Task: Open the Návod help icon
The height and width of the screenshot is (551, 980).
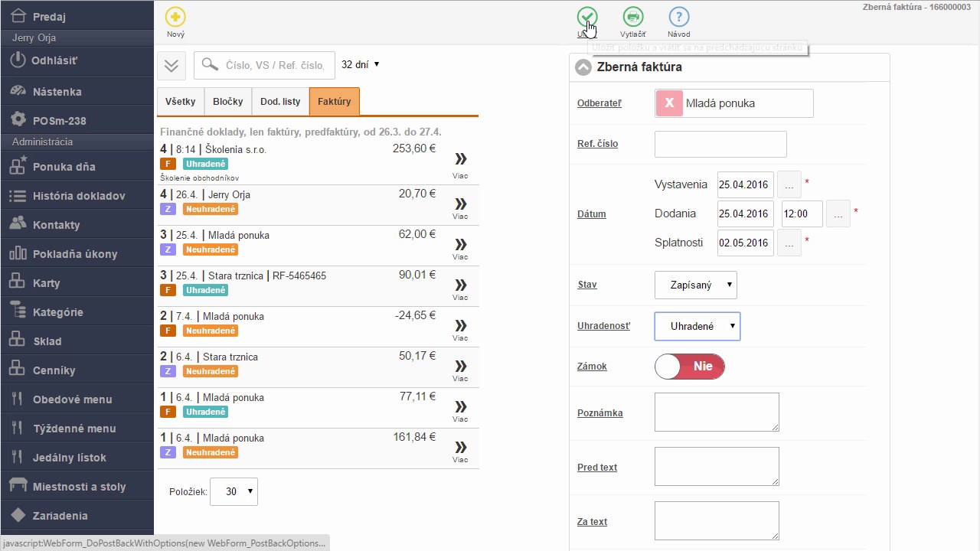Action: point(678,17)
